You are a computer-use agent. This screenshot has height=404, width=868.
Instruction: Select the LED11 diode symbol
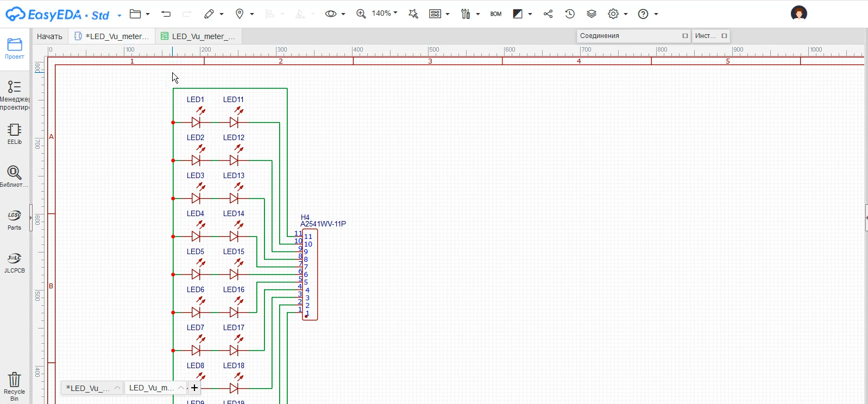(234, 122)
